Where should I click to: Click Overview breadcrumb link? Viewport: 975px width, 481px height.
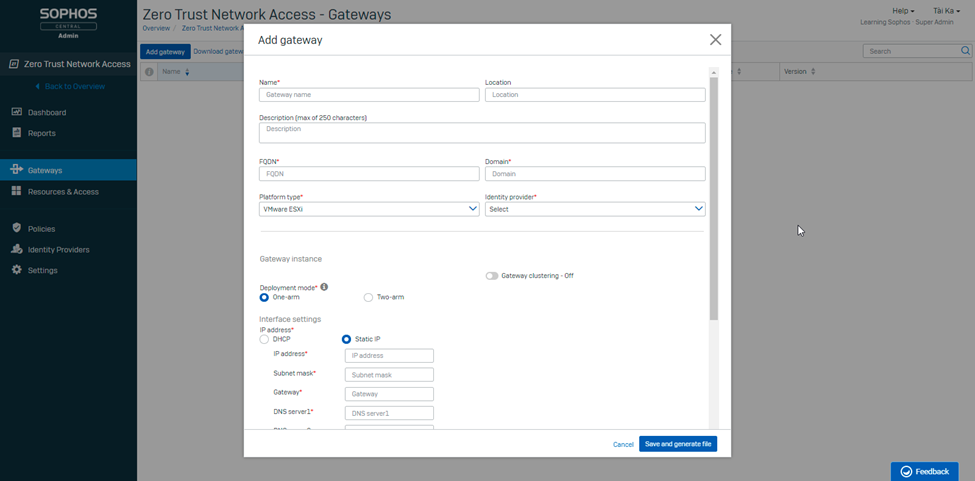[x=155, y=29]
